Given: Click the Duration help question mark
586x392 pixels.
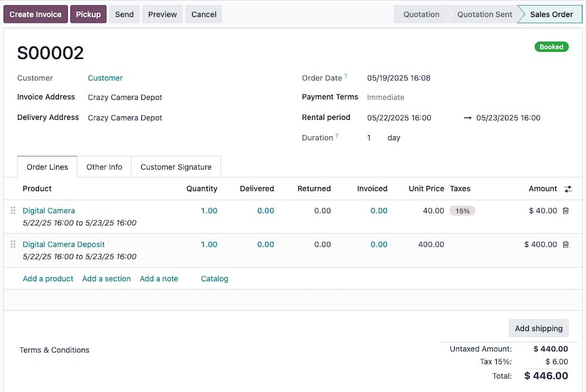Looking at the screenshot, I should [x=337, y=136].
